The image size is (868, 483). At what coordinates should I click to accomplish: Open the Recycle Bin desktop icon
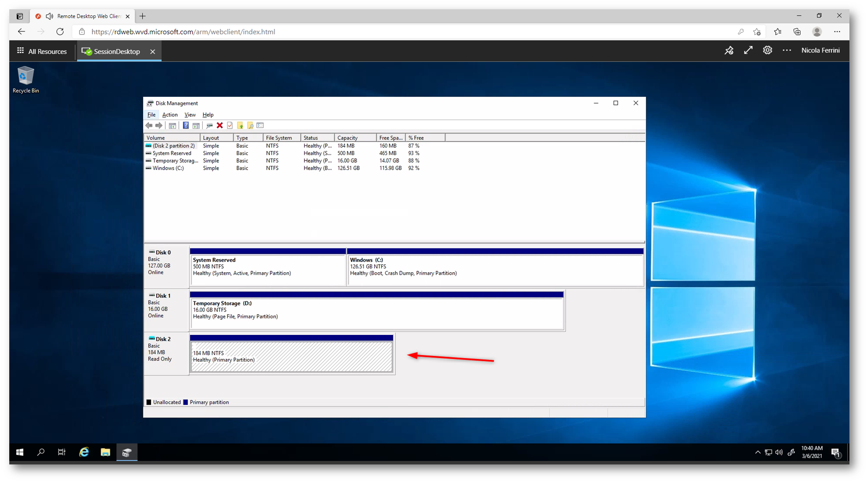pos(26,80)
